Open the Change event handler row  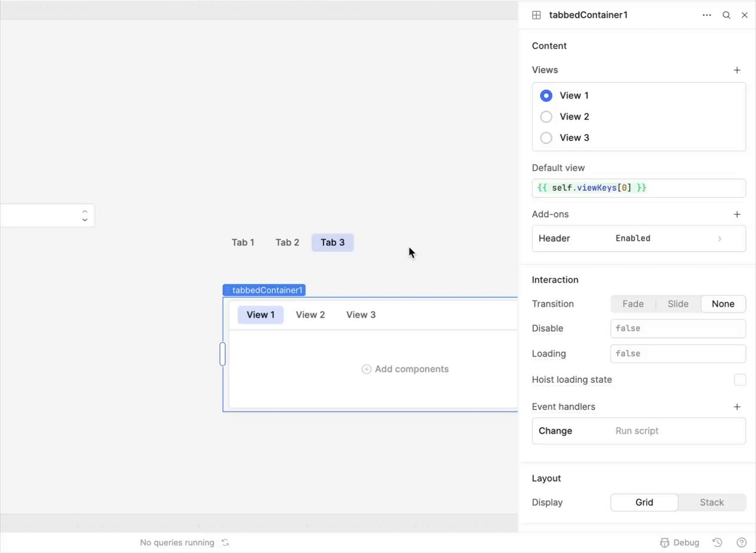tap(638, 431)
